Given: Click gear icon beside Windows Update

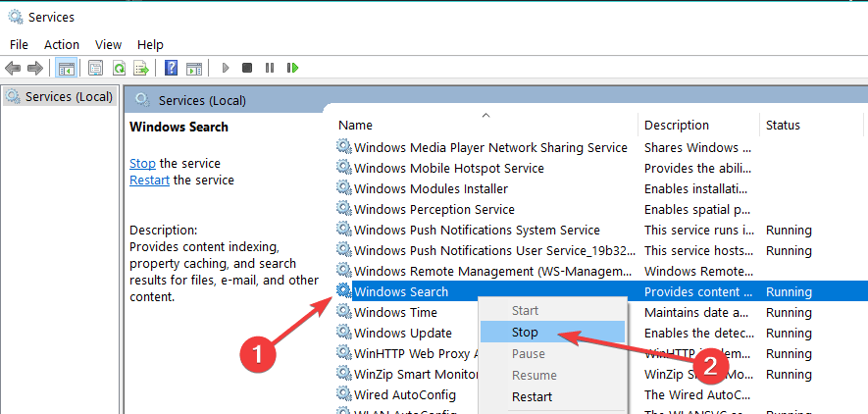Looking at the screenshot, I should [344, 333].
